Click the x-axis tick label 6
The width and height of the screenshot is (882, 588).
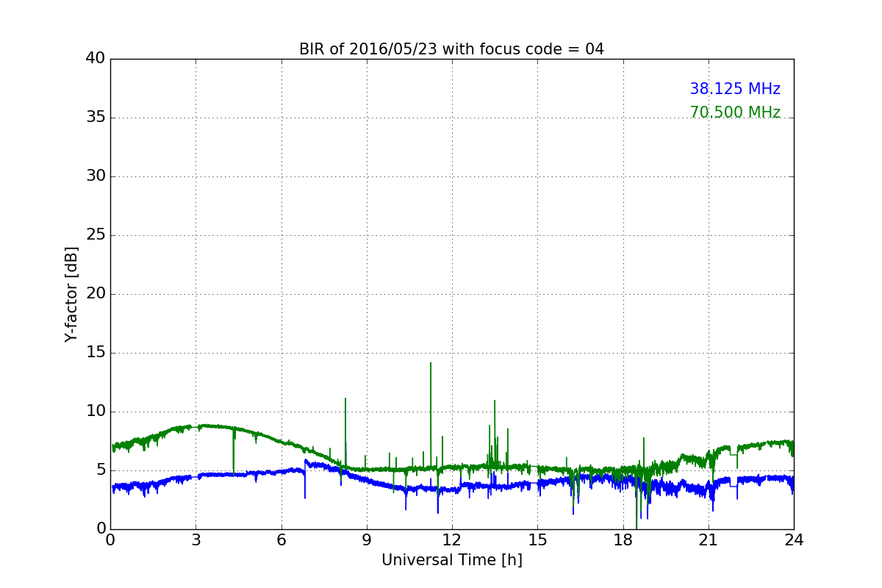tap(282, 540)
